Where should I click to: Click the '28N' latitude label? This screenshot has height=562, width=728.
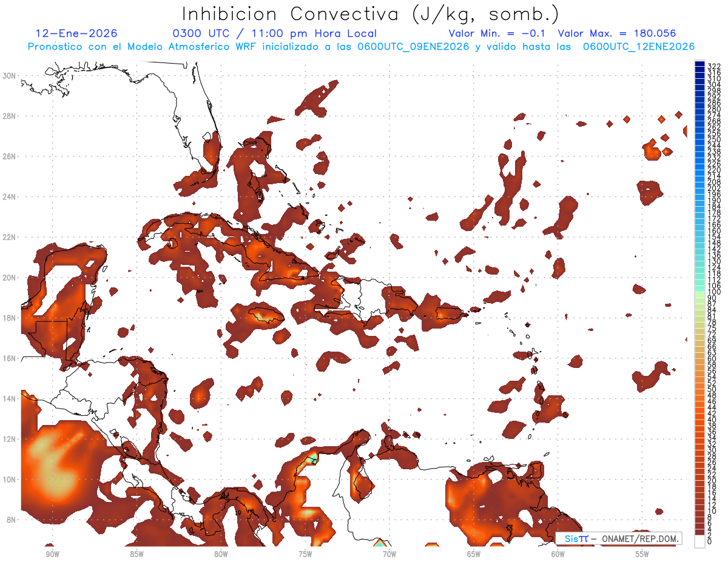(x=9, y=116)
